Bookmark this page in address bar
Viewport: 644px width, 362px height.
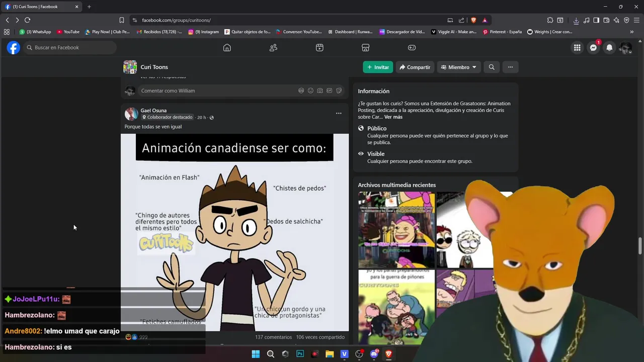(x=121, y=20)
